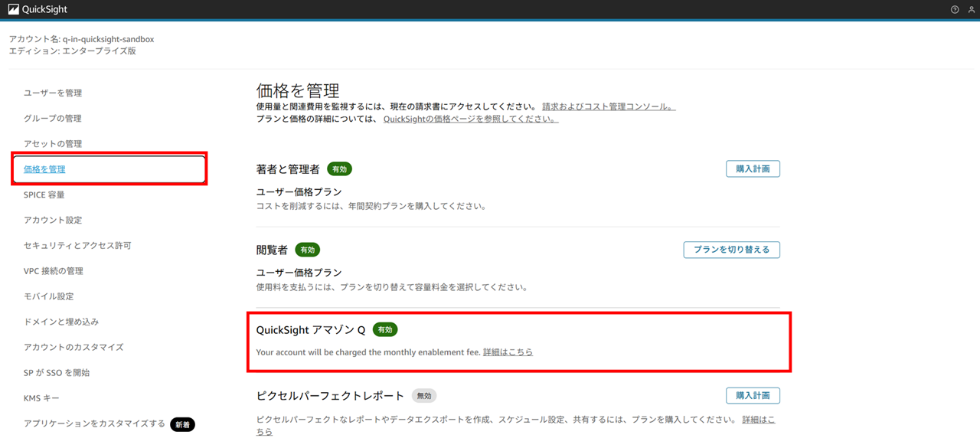980x448 pixels.
Task: Open the user profile icon
Action: [972, 9]
